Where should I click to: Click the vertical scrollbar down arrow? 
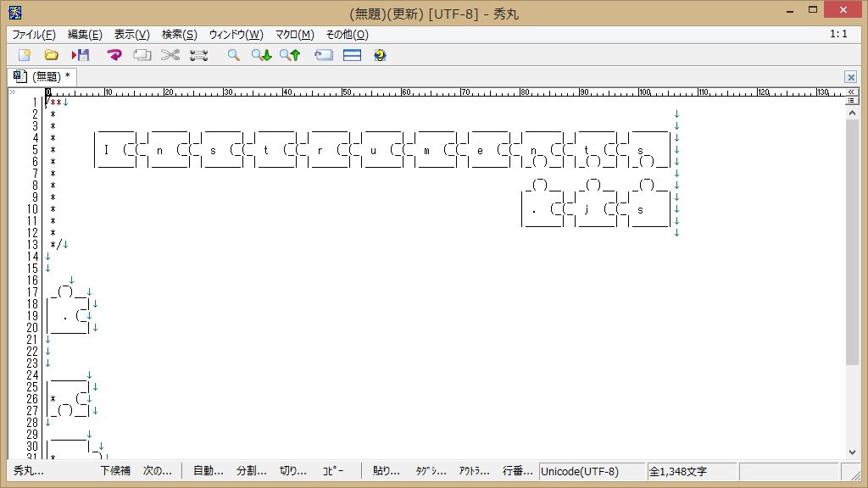point(852,452)
